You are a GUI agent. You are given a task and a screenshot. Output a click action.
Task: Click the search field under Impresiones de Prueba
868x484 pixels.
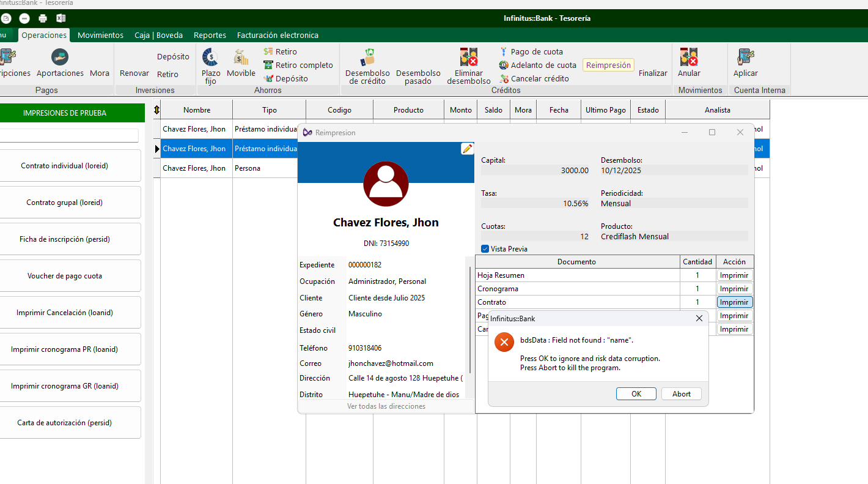pyautogui.click(x=68, y=135)
